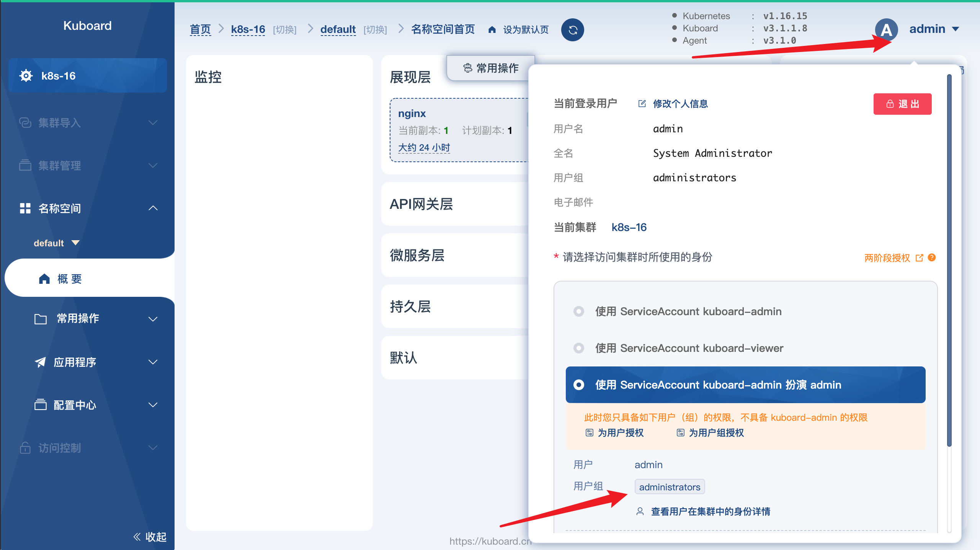Image resolution: width=980 pixels, height=550 pixels.
Task: Click [切换] next to k8s-16 breadcrumb
Action: pyautogui.click(x=284, y=30)
